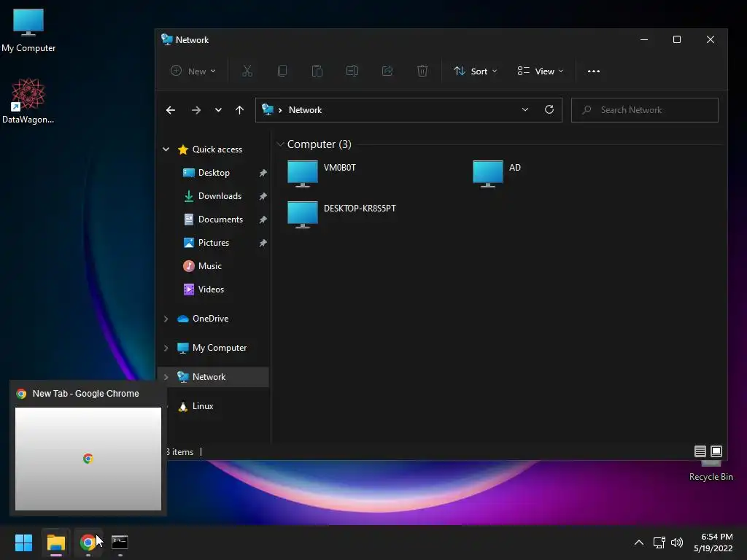Viewport: 747px width, 560px height.
Task: Show hidden system tray icons
Action: [x=639, y=542]
